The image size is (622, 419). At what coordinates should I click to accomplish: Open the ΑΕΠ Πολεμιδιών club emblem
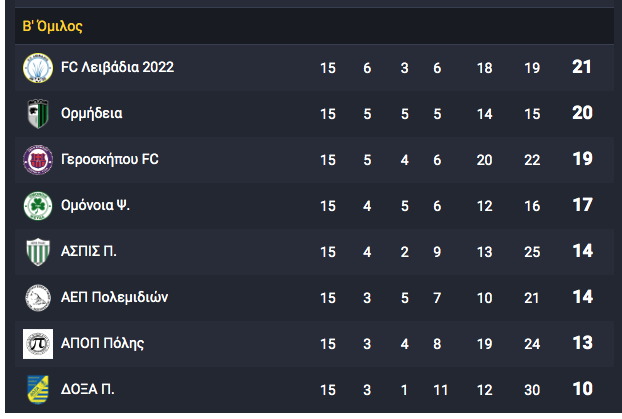[38, 298]
